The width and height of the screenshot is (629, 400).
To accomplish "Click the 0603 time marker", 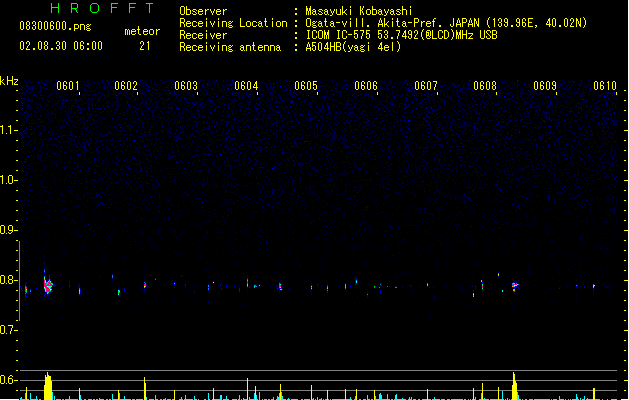I will tap(186, 86).
